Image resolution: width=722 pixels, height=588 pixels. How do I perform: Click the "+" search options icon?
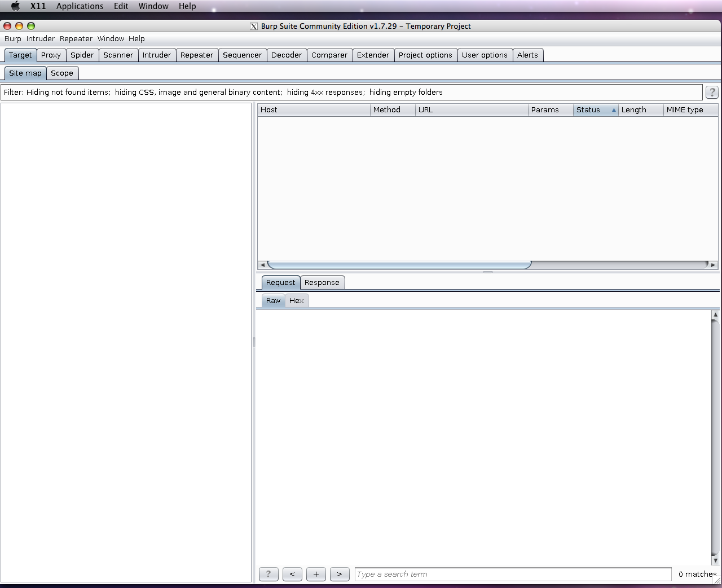click(316, 574)
